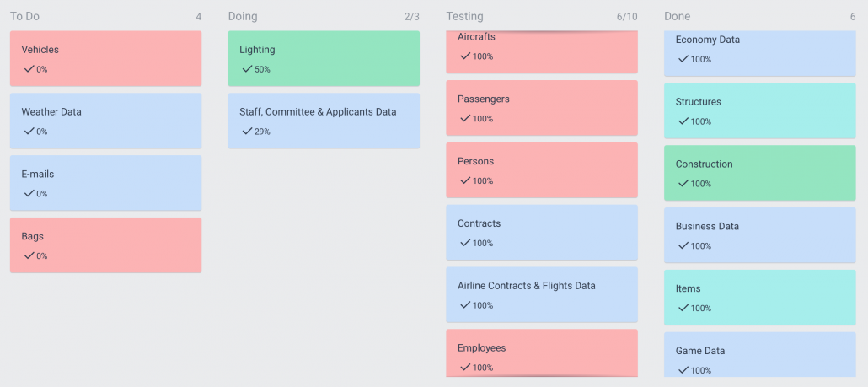
Task: Open the Economy Data card
Action: 759,49
